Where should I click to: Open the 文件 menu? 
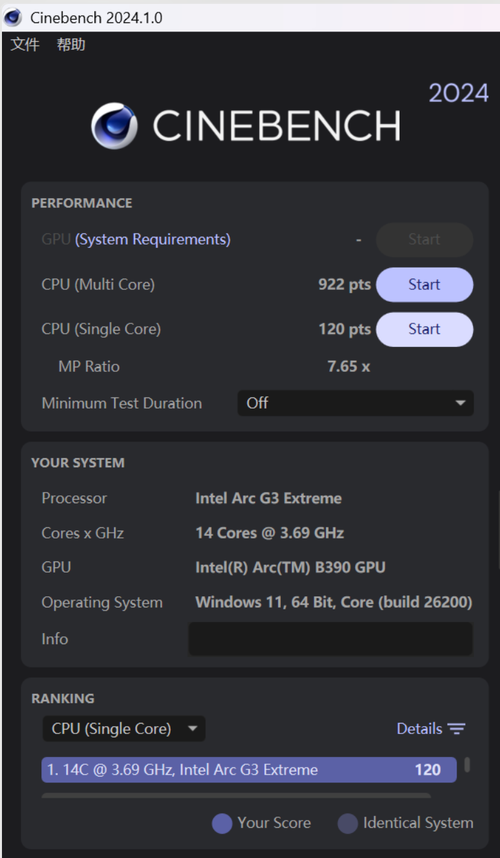click(25, 44)
